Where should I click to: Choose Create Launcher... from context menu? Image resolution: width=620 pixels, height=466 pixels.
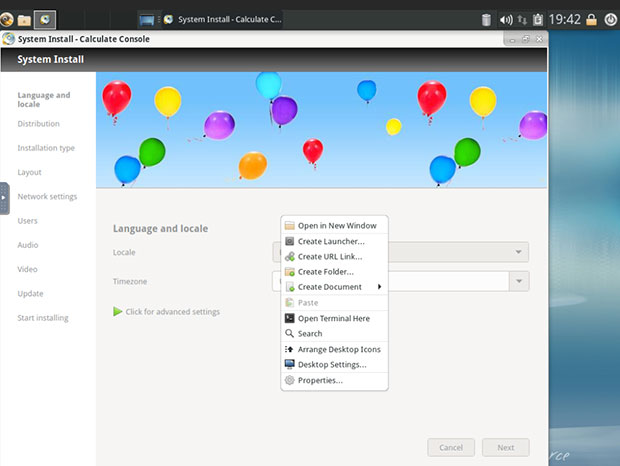pyautogui.click(x=334, y=241)
